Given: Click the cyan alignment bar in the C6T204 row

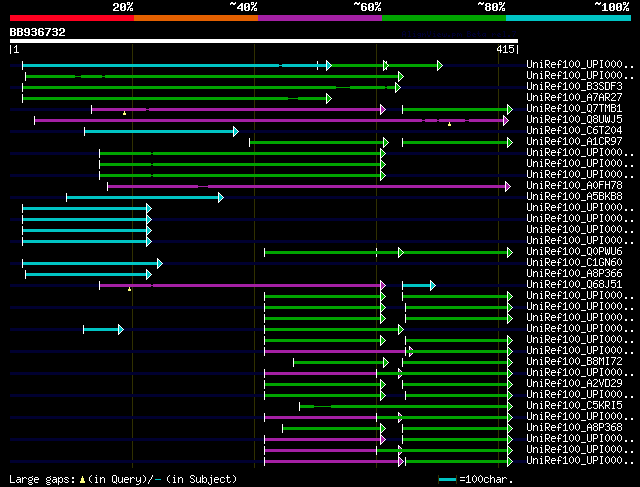Looking at the screenshot, I should [x=160, y=131].
